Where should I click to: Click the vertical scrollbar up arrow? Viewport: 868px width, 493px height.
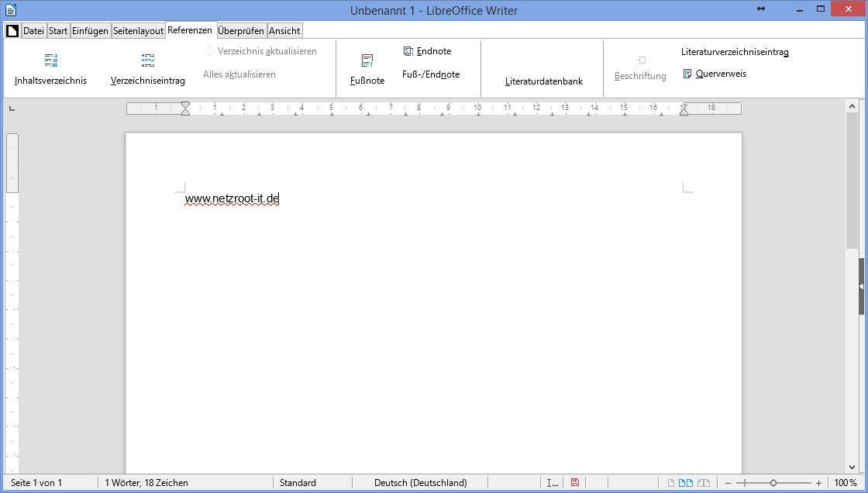[x=852, y=106]
